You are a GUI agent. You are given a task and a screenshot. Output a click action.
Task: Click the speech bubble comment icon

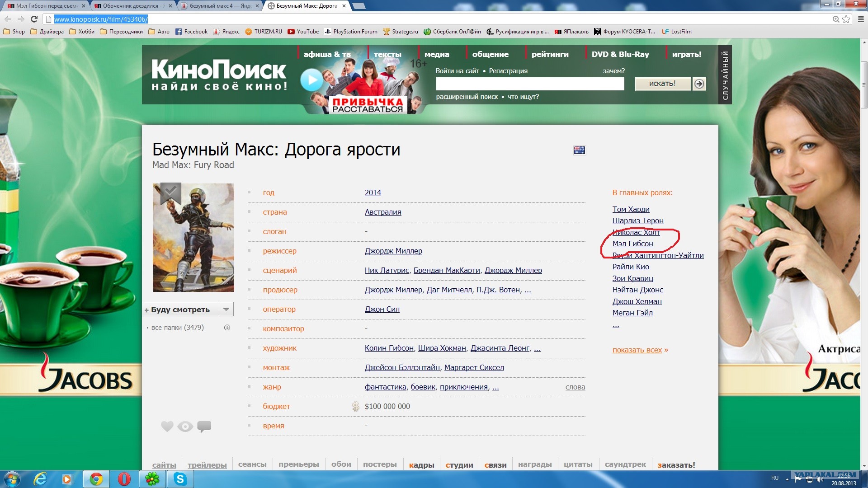click(x=204, y=426)
